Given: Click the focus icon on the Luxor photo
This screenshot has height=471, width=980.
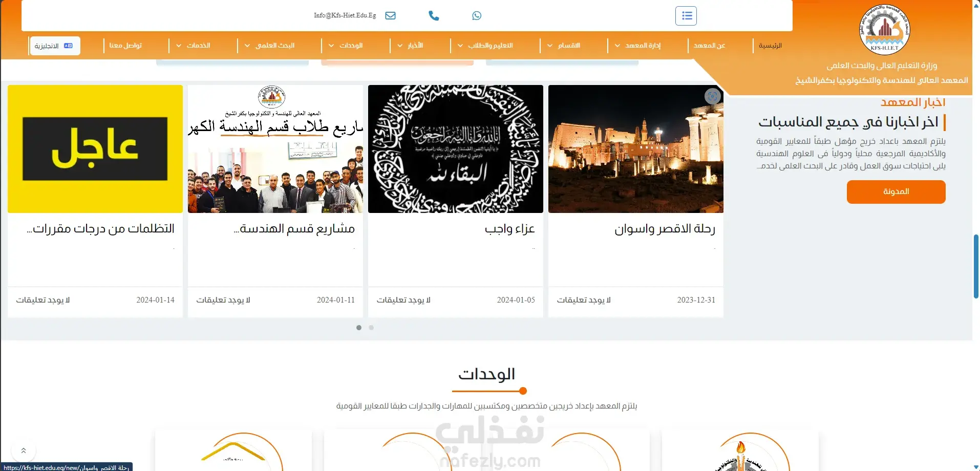Looking at the screenshot, I should (x=712, y=96).
